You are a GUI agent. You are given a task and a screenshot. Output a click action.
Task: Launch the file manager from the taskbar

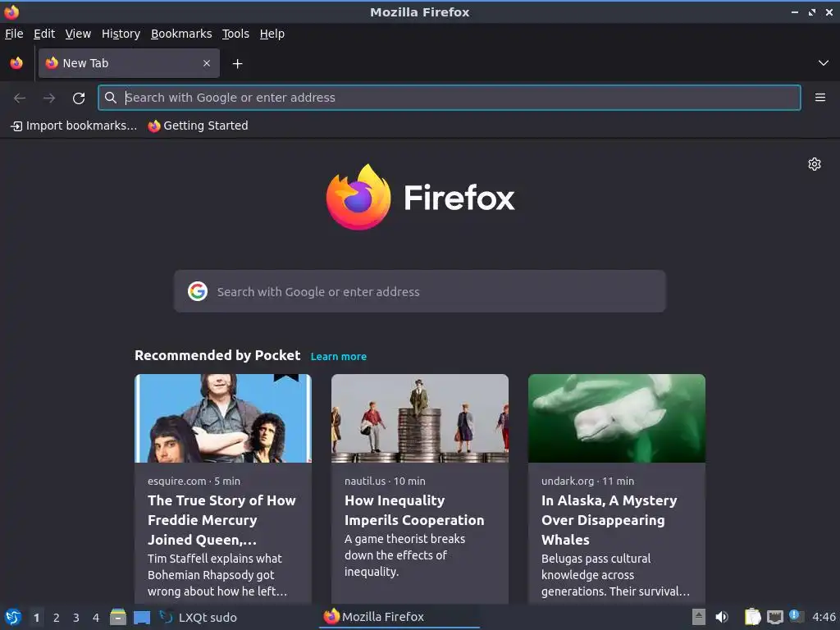(118, 617)
